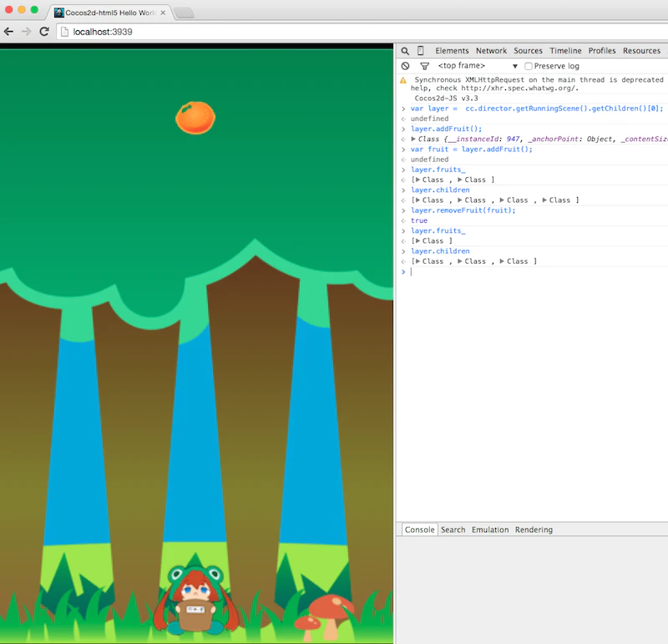Click the browser back arrow

click(x=8, y=32)
